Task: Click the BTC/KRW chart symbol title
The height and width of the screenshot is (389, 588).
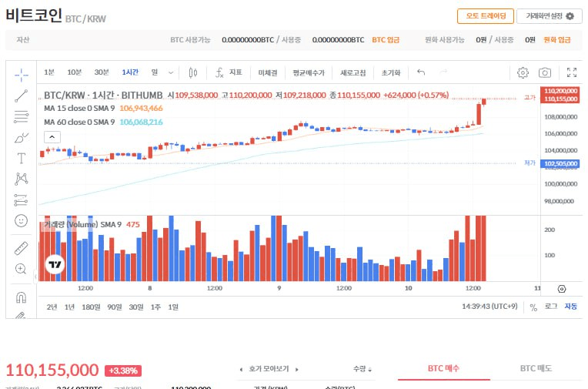Action: pyautogui.click(x=103, y=95)
